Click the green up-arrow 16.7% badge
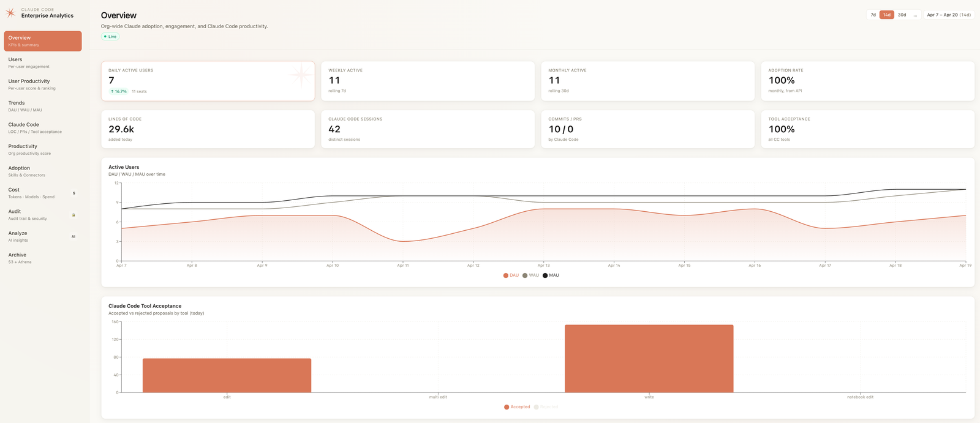 click(119, 91)
